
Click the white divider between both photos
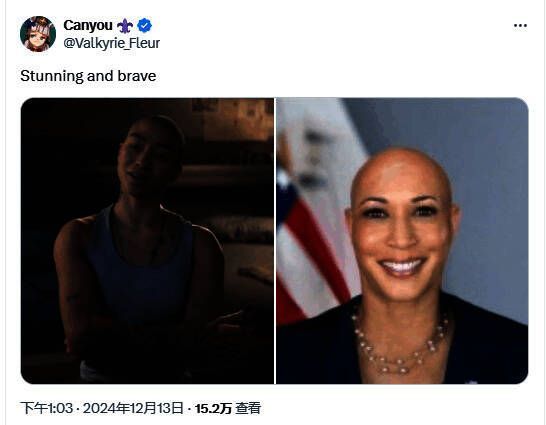pos(275,241)
